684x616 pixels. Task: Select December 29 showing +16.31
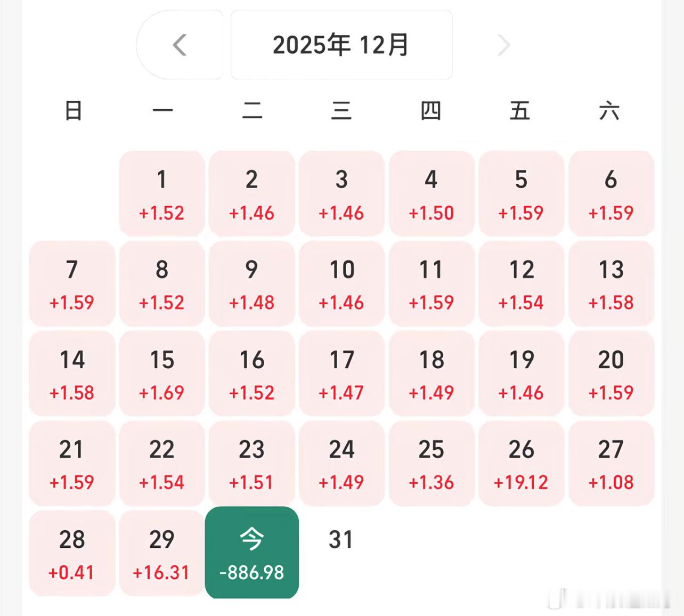162,553
